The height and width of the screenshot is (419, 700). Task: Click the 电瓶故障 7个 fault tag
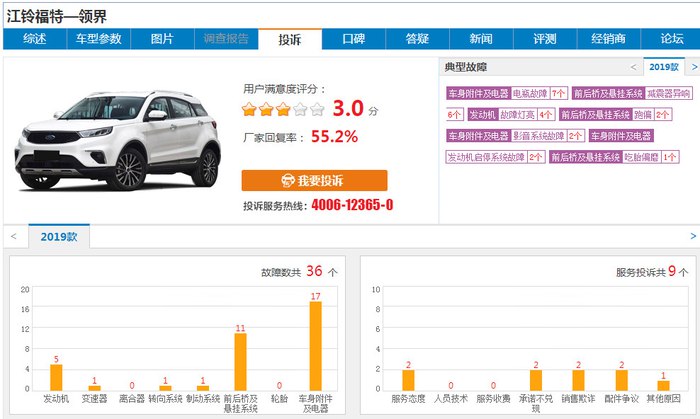(x=539, y=94)
